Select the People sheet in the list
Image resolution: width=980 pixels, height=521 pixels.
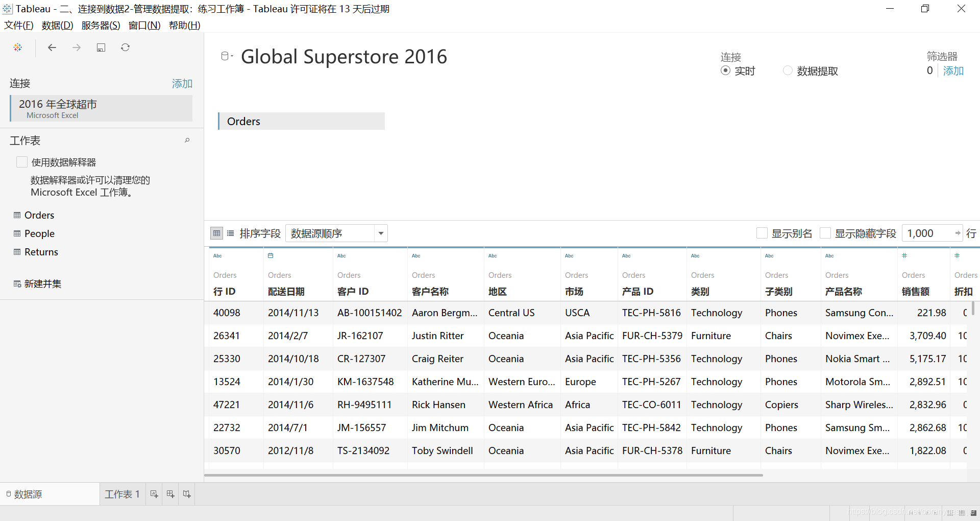39,233
